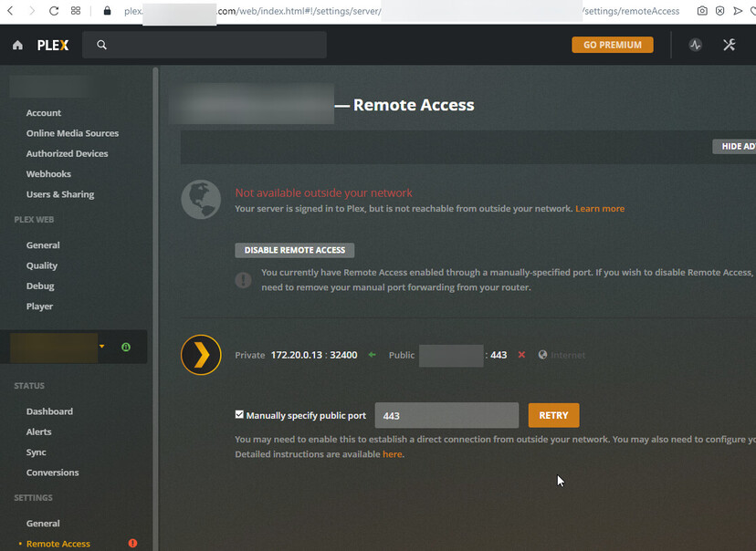Click the search magnifier icon
Image resolution: width=756 pixels, height=551 pixels.
tap(101, 45)
